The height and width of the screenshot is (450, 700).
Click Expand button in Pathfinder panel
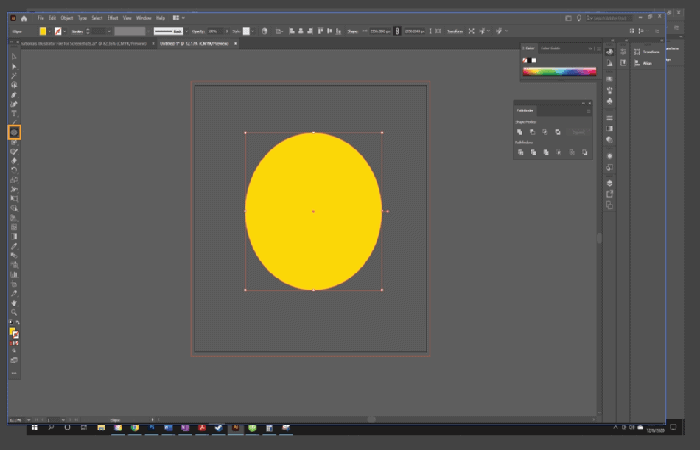click(x=578, y=132)
